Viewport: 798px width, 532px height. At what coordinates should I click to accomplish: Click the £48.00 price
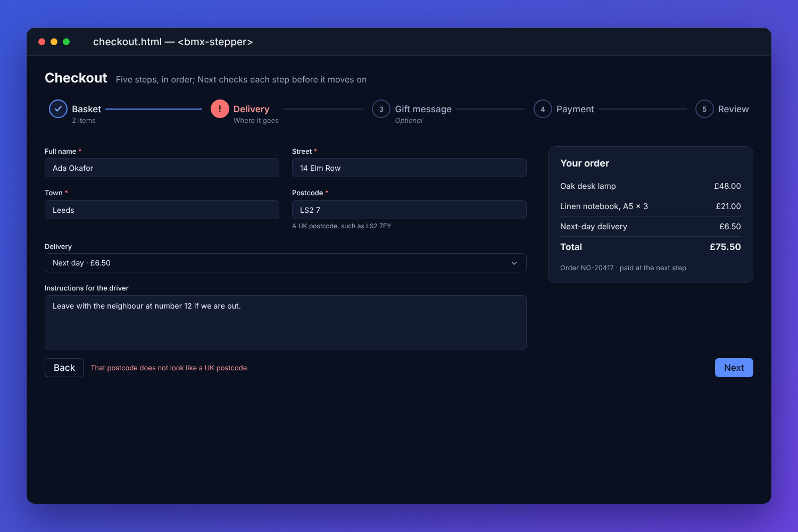click(x=727, y=186)
